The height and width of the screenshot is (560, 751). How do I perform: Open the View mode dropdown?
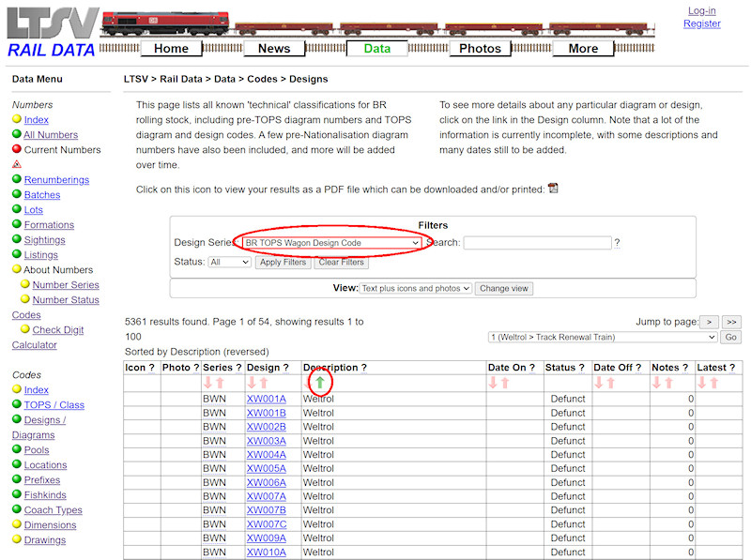pyautogui.click(x=415, y=289)
